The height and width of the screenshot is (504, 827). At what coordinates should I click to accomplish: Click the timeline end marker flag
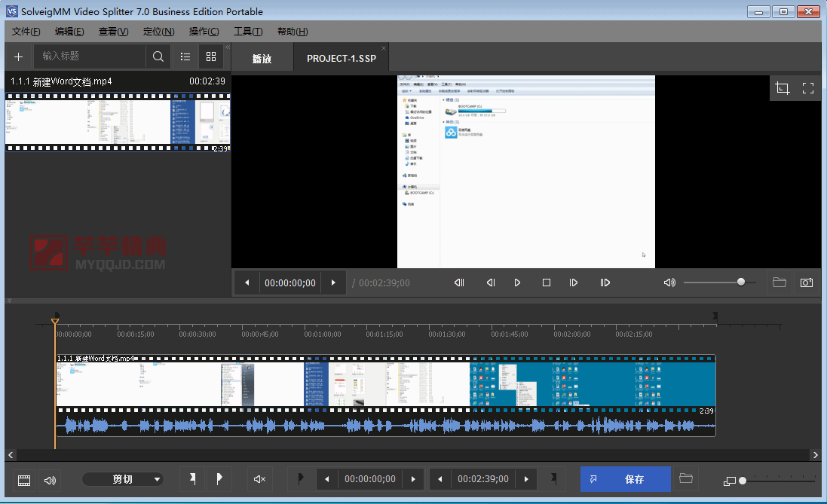[x=715, y=316]
